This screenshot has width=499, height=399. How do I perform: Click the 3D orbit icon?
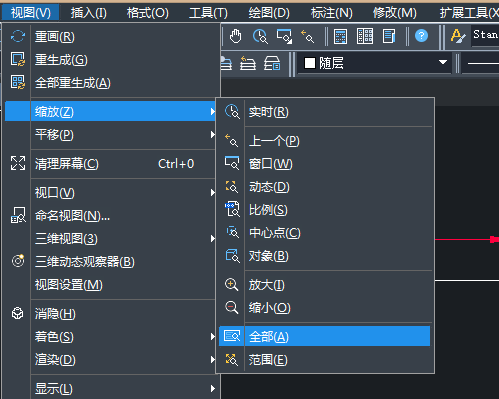coord(18,261)
